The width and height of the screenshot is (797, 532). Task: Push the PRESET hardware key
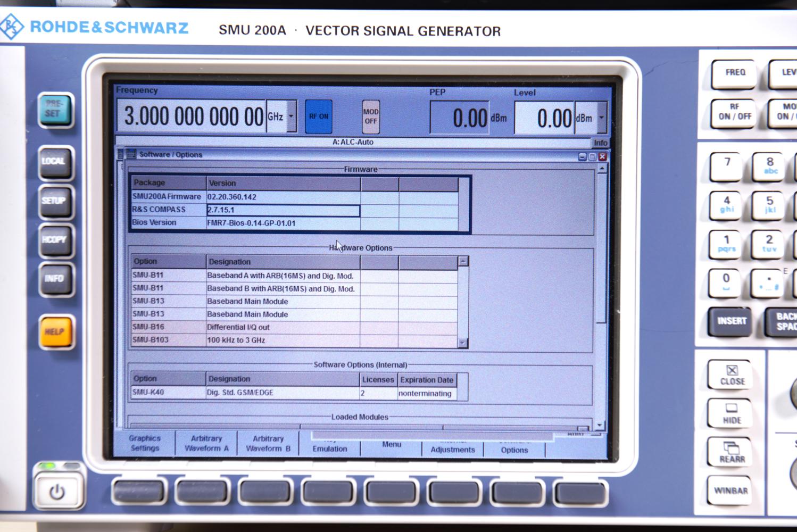56,109
